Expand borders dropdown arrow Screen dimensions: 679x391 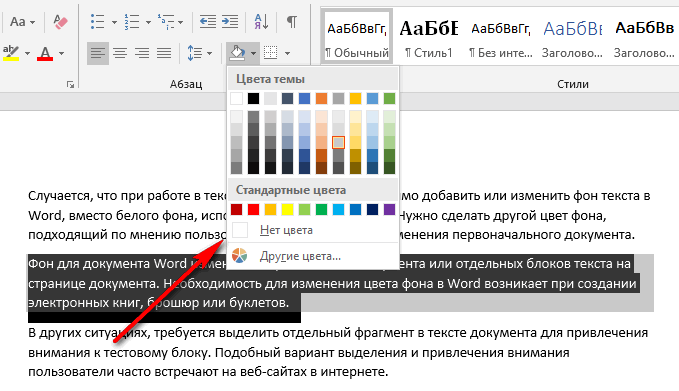(288, 54)
